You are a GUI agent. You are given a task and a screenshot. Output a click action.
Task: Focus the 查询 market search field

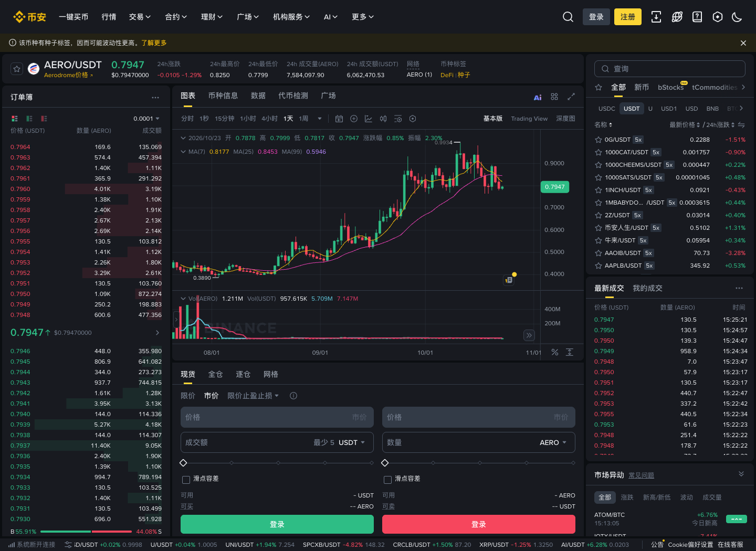(x=670, y=69)
